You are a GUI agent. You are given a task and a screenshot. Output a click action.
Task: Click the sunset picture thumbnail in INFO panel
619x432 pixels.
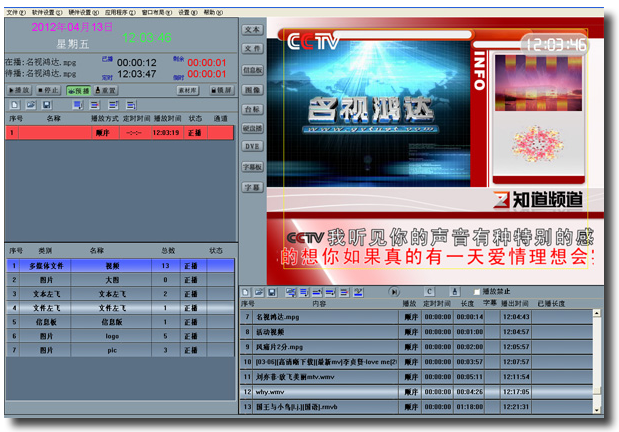tap(538, 83)
